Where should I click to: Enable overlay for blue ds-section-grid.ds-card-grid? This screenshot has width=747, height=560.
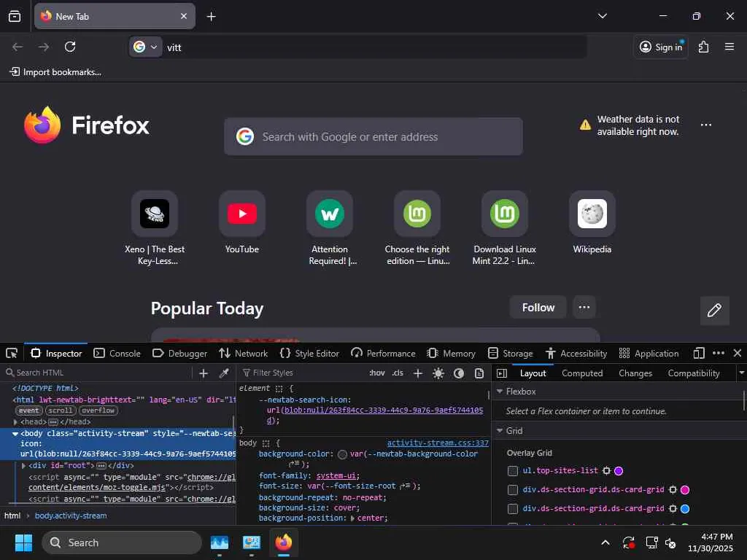click(x=513, y=509)
